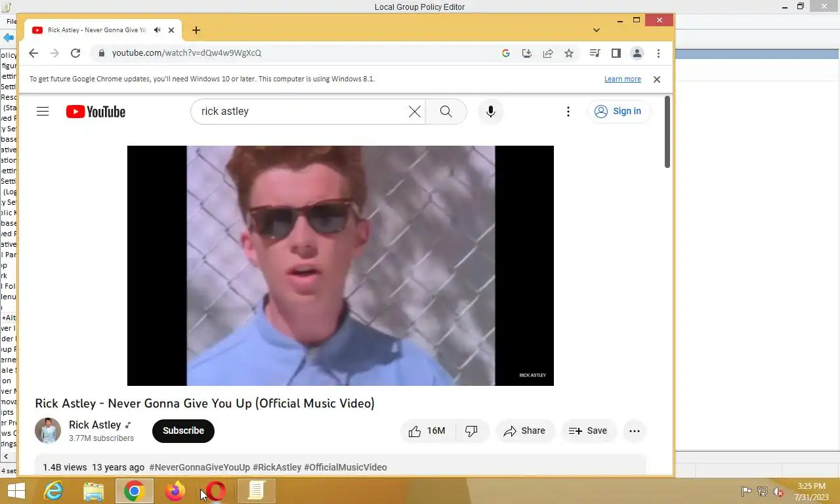Launch Firefox from the taskbar
The image size is (840, 504).
click(175, 491)
